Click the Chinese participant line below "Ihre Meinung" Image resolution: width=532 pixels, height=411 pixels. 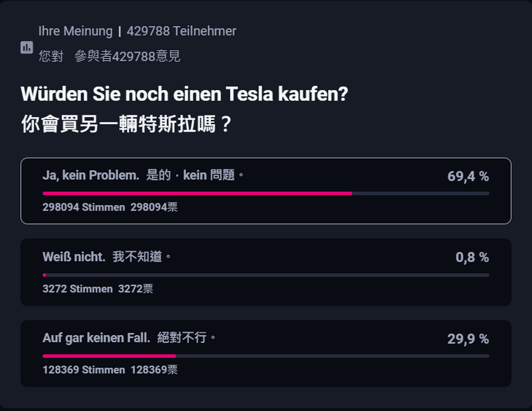[109, 56]
